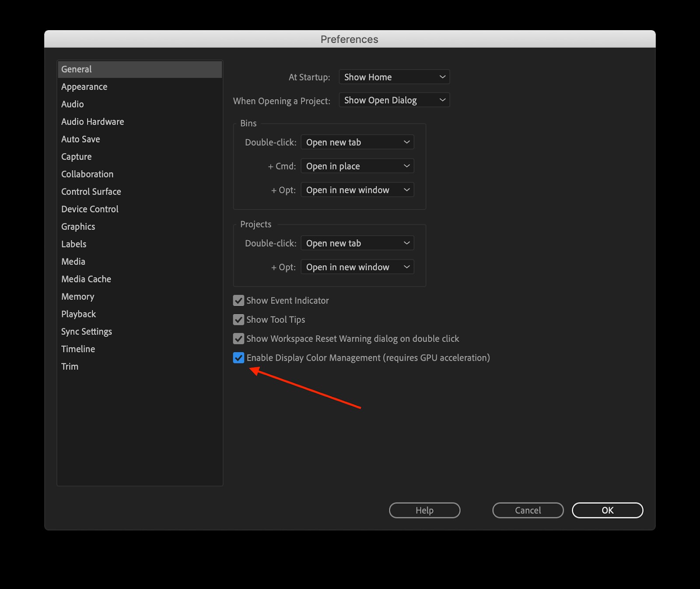Open the Bins + Opt dropdown
Screen dimensions: 700x589
pyautogui.click(x=357, y=190)
